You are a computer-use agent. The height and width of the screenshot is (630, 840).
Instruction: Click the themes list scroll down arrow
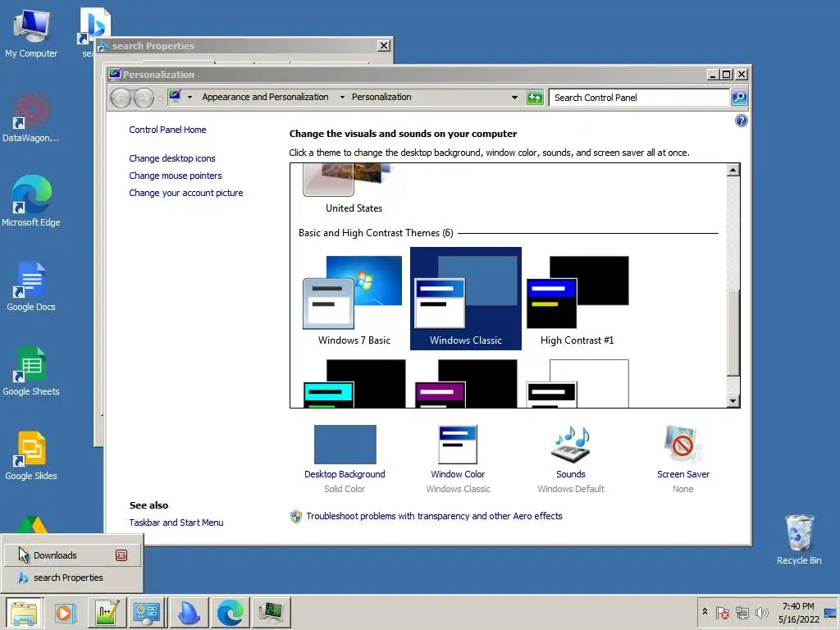[733, 400]
